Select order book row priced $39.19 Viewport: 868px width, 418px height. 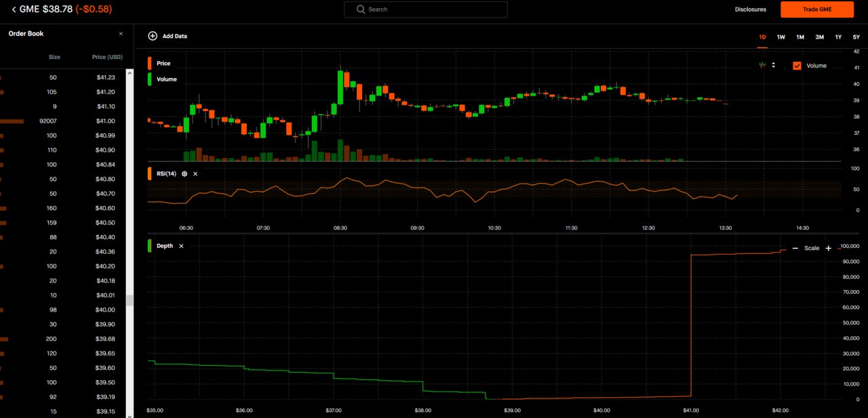click(x=63, y=398)
